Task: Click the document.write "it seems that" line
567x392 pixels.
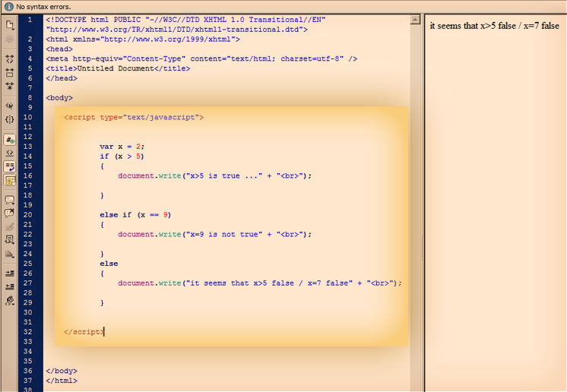Action: tap(260, 283)
